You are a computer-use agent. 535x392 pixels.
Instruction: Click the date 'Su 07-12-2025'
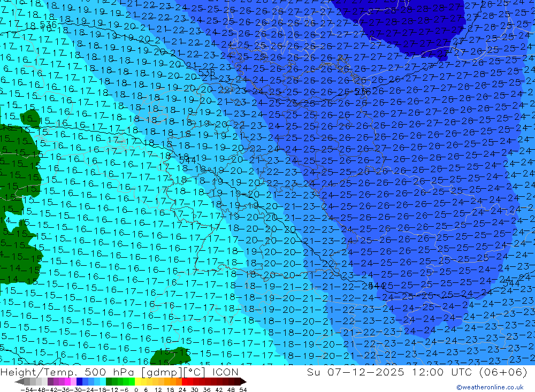(355, 372)
